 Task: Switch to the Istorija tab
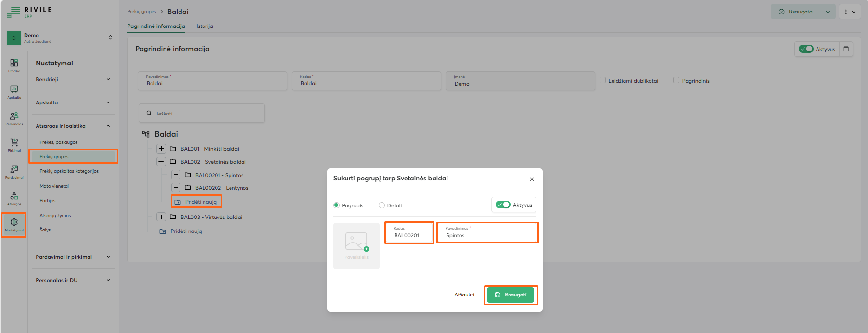coord(204,26)
